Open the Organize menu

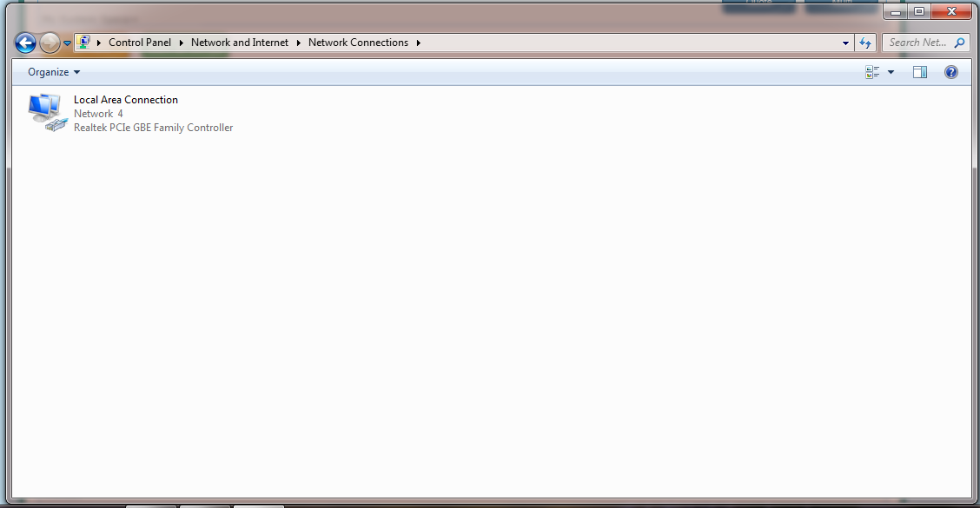pos(54,72)
